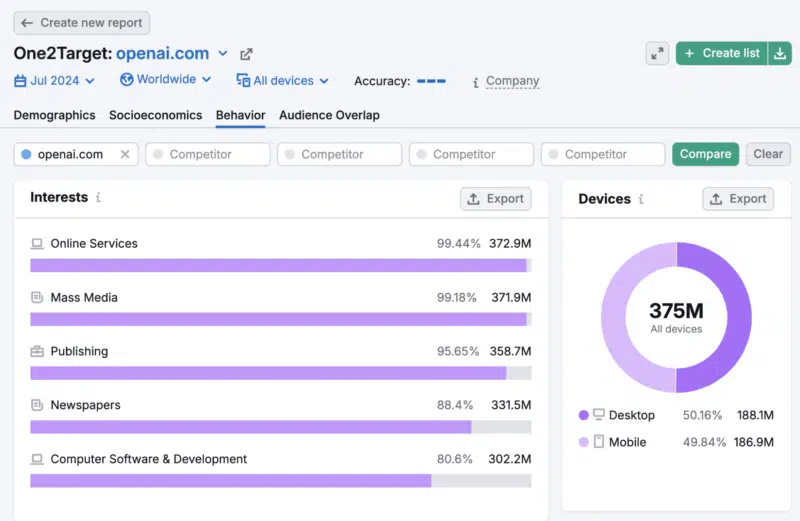800x521 pixels.
Task: Click the Computer Software & Development label
Action: click(x=148, y=459)
